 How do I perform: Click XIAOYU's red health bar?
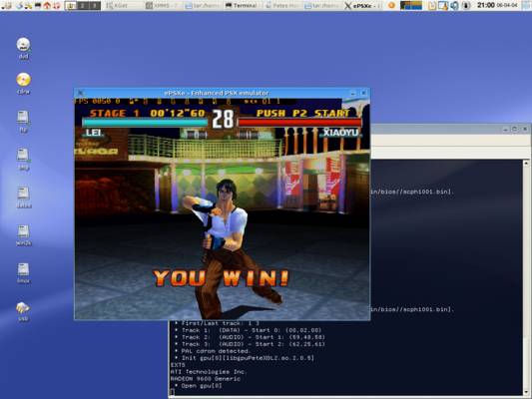(299, 123)
